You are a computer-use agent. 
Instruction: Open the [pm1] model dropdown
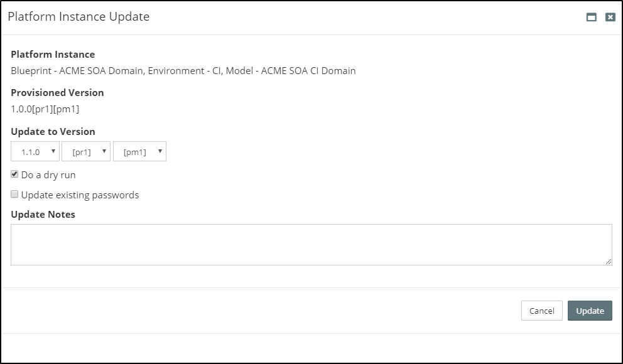[x=139, y=152]
